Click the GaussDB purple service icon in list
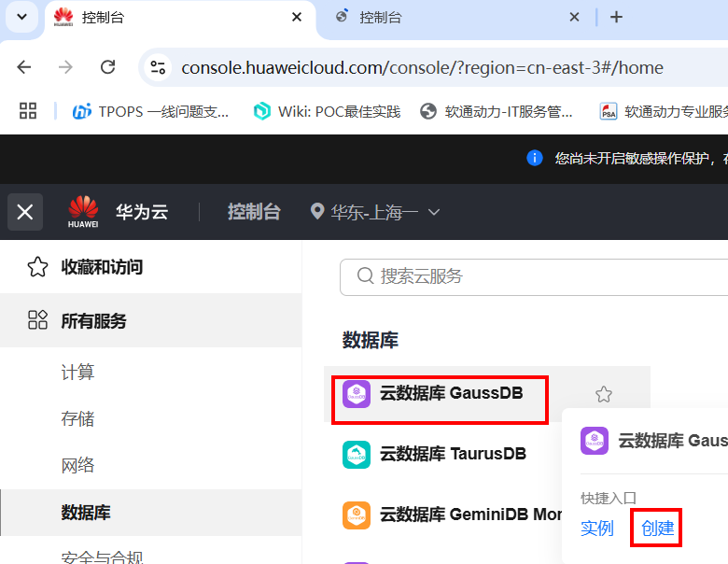This screenshot has width=728, height=564. (357, 394)
